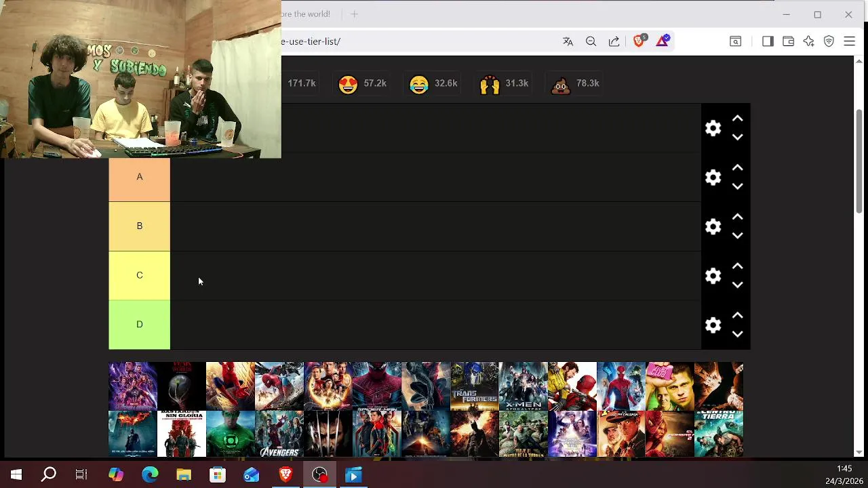Move the A tier row up
Screen dimensions: 868x488
coord(738,168)
